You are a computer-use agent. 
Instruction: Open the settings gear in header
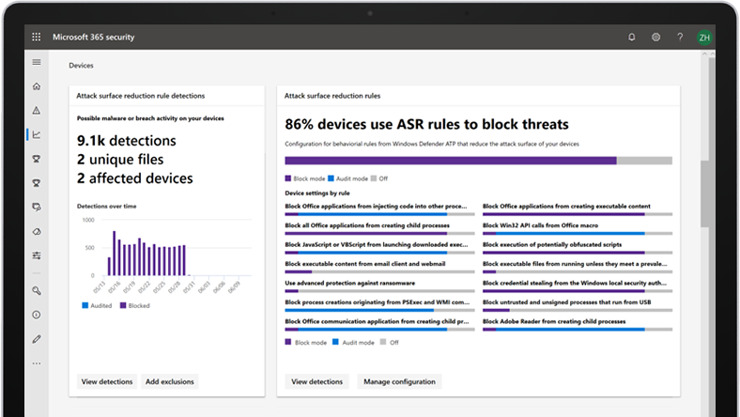[x=656, y=37]
